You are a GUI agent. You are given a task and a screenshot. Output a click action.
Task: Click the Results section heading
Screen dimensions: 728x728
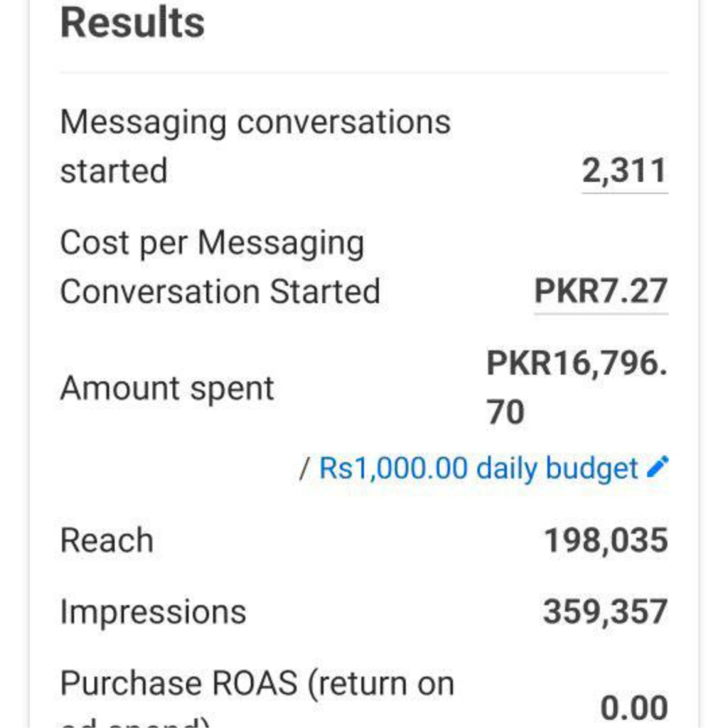click(132, 23)
